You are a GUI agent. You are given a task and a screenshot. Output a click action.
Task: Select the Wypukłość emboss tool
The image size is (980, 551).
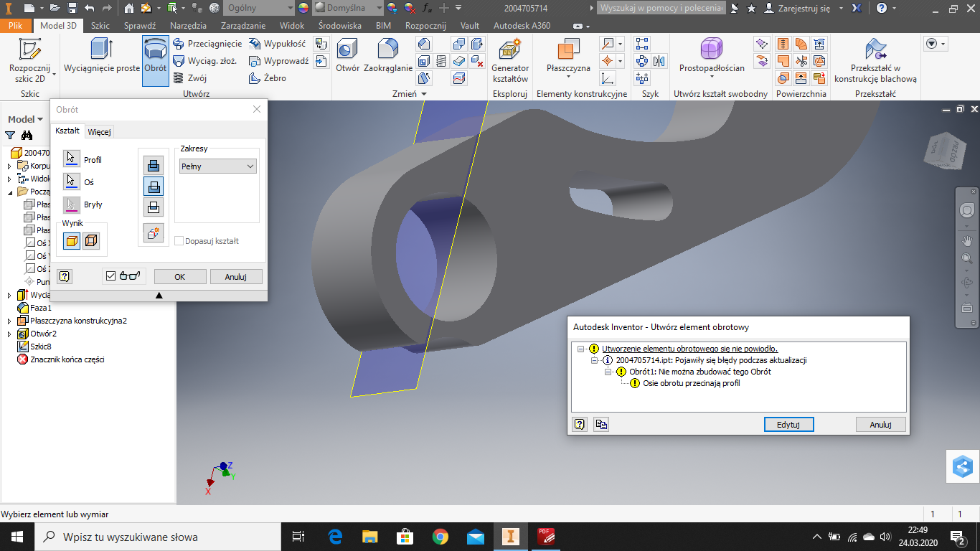click(277, 44)
